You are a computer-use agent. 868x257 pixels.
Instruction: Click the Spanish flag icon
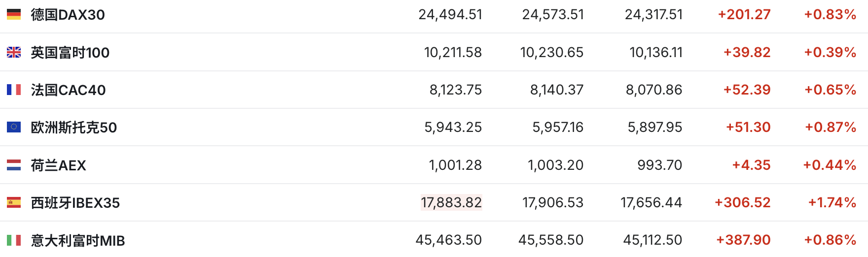[x=14, y=202]
